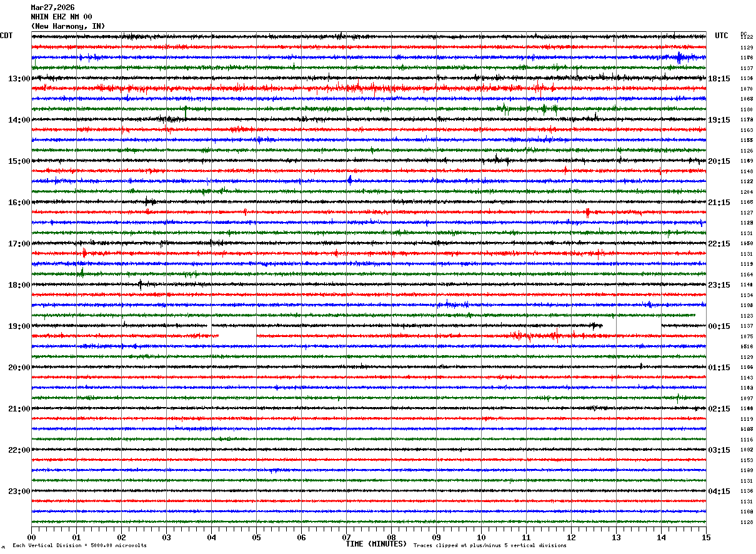The image size is (756, 554).
Task: Select the NHIN EHZ NM 00 station line
Action: coord(61,17)
